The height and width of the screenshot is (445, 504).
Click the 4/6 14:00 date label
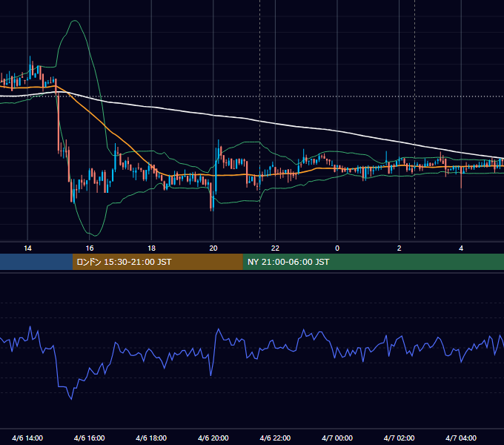pos(27,438)
